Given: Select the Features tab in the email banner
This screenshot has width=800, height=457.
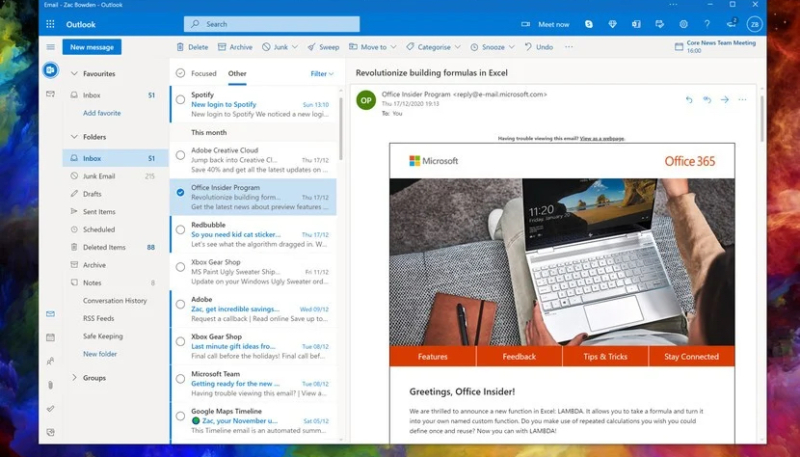Looking at the screenshot, I should point(432,356).
